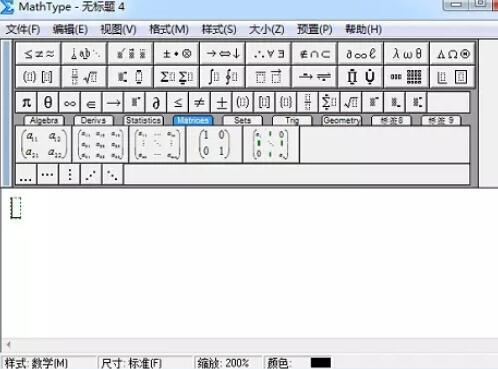Switch to the Algebra tab
This screenshot has height=369, width=498.
click(44, 120)
